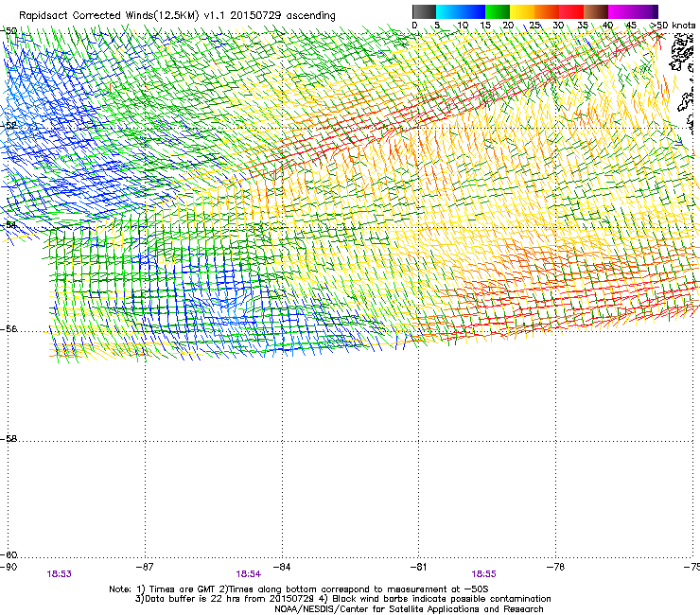
Task: Click the orange 25–30 knots legend swatch
Action: point(547,11)
